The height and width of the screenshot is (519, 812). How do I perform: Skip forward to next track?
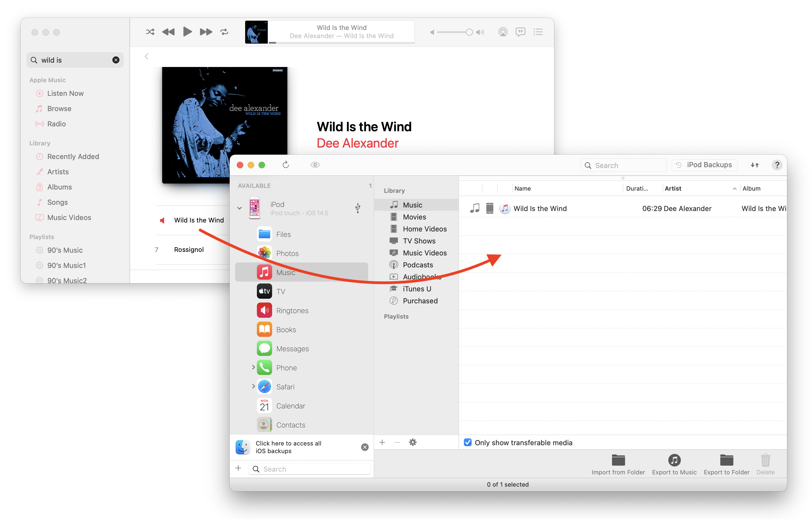pyautogui.click(x=206, y=32)
